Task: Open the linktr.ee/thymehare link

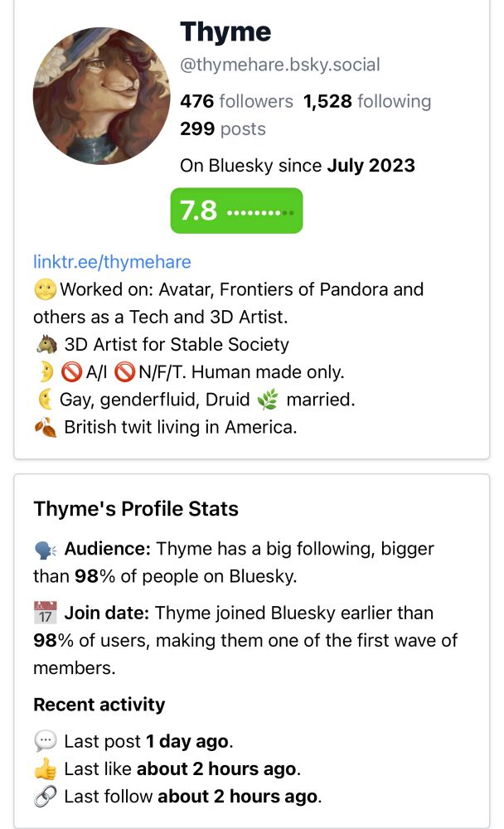Action: click(110, 261)
